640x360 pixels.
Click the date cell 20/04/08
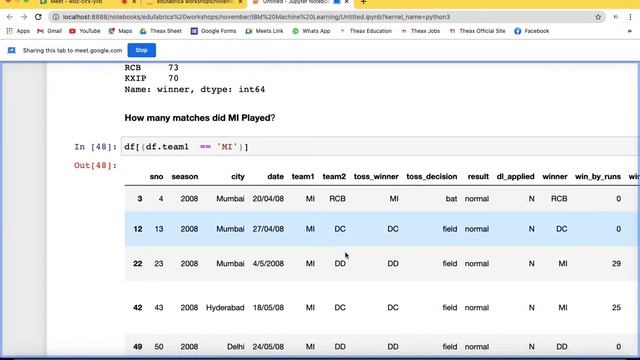(268, 199)
